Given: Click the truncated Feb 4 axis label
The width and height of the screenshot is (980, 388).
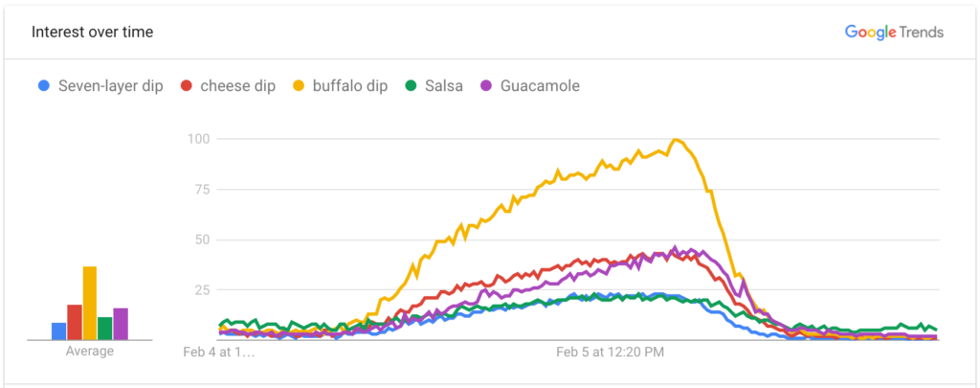Looking at the screenshot, I should (x=218, y=352).
